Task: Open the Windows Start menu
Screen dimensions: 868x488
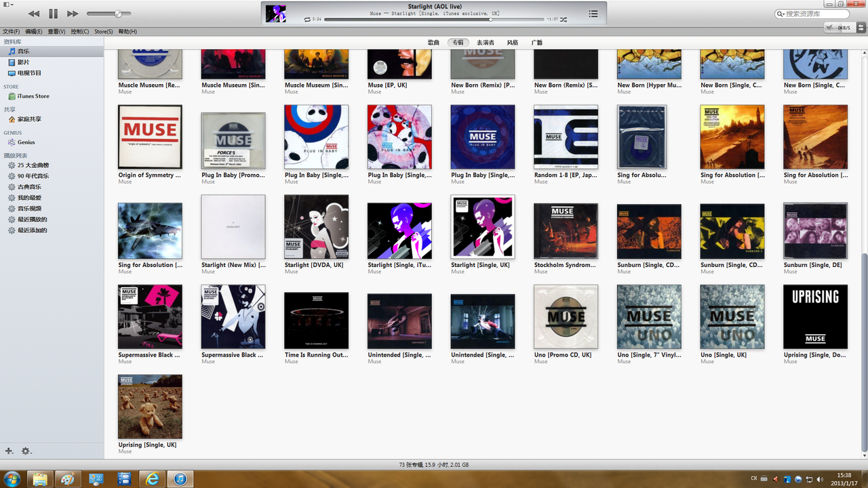Action: (12, 479)
